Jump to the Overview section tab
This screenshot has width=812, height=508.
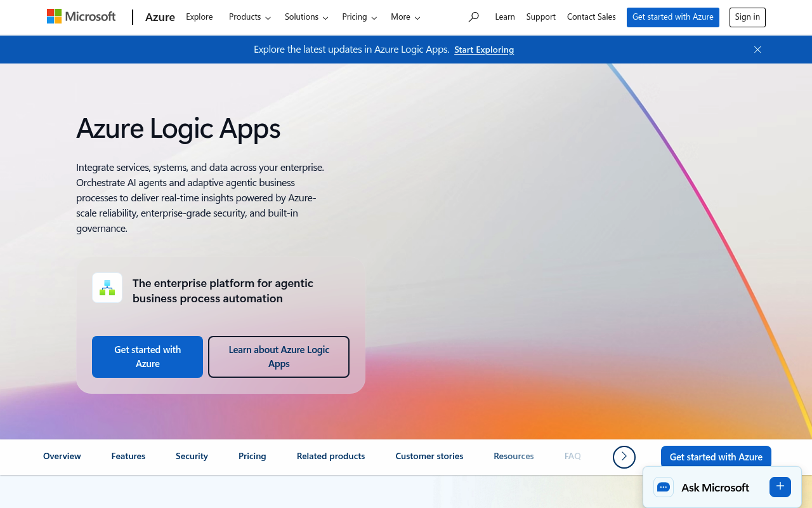tap(62, 456)
